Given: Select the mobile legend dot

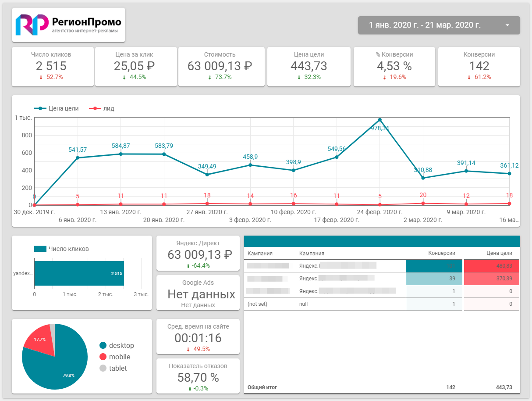Looking at the screenshot, I should coord(103,357).
